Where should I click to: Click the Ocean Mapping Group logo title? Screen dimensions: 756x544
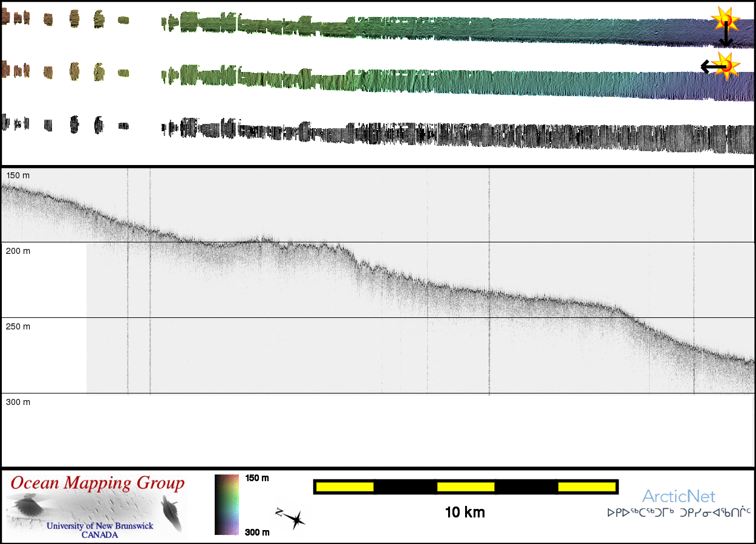97,484
